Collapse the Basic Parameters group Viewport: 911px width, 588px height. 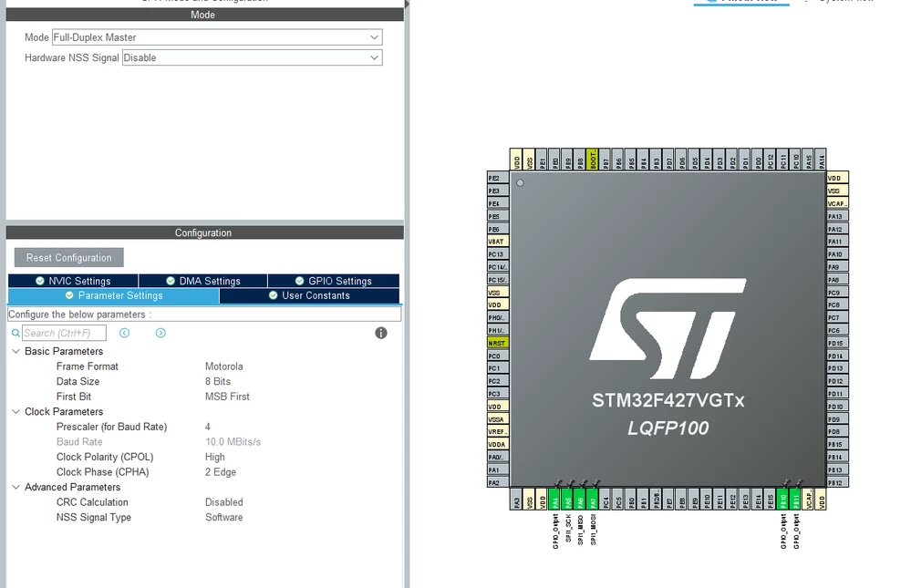pyautogui.click(x=16, y=351)
